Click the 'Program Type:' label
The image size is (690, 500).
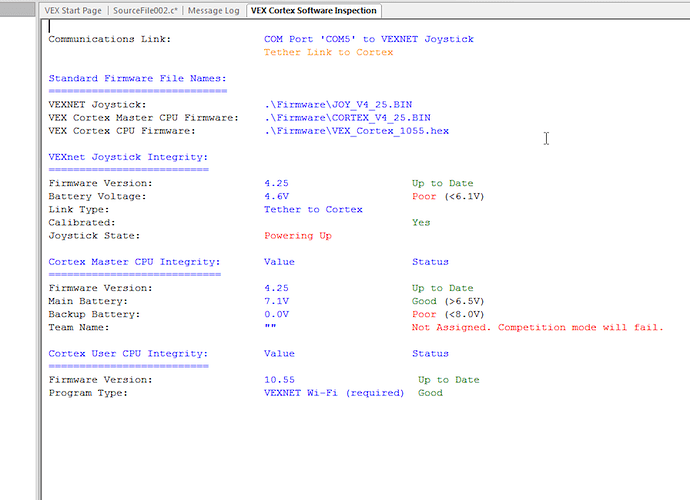pos(88,393)
